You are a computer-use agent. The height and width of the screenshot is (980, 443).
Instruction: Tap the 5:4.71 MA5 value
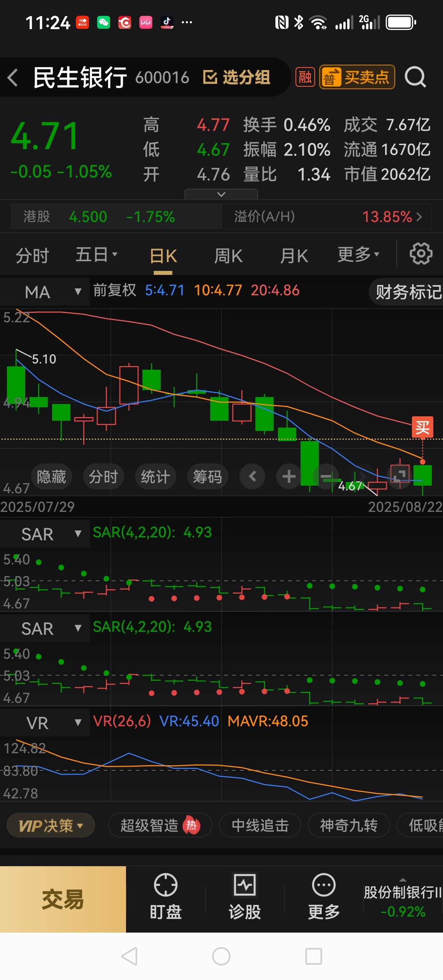[x=165, y=291]
